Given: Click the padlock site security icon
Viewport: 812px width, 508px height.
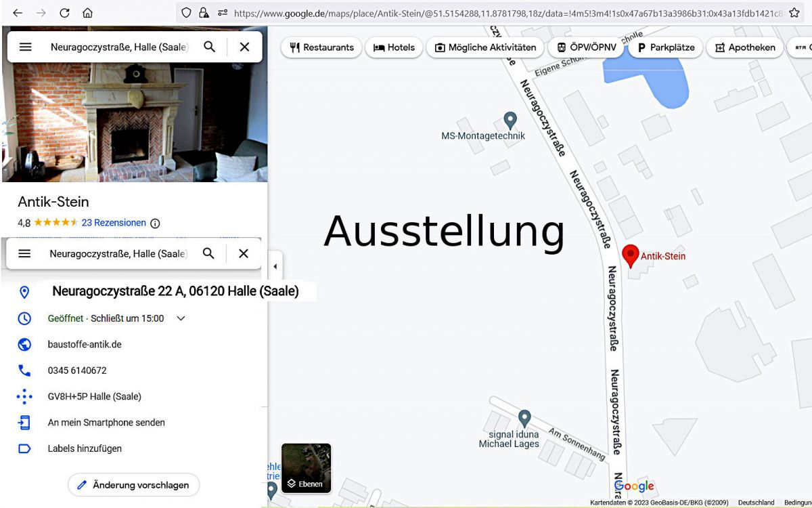Looking at the screenshot, I should [x=204, y=13].
